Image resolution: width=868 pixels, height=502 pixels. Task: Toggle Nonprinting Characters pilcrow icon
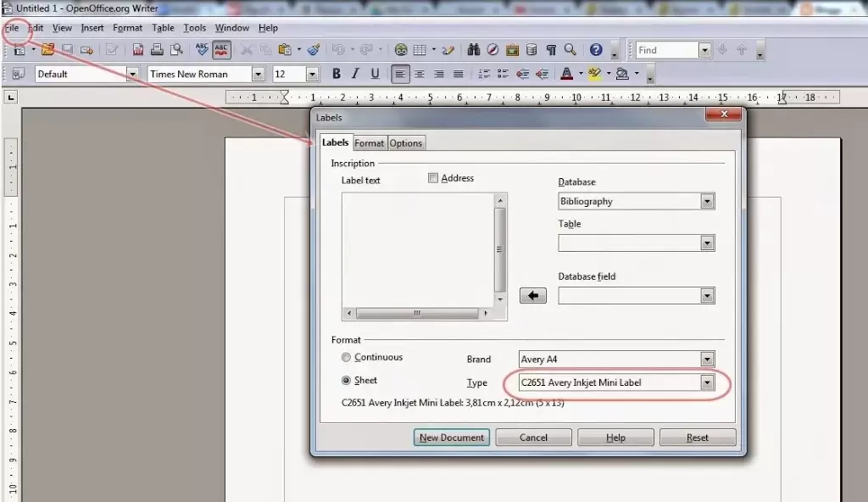(x=551, y=50)
